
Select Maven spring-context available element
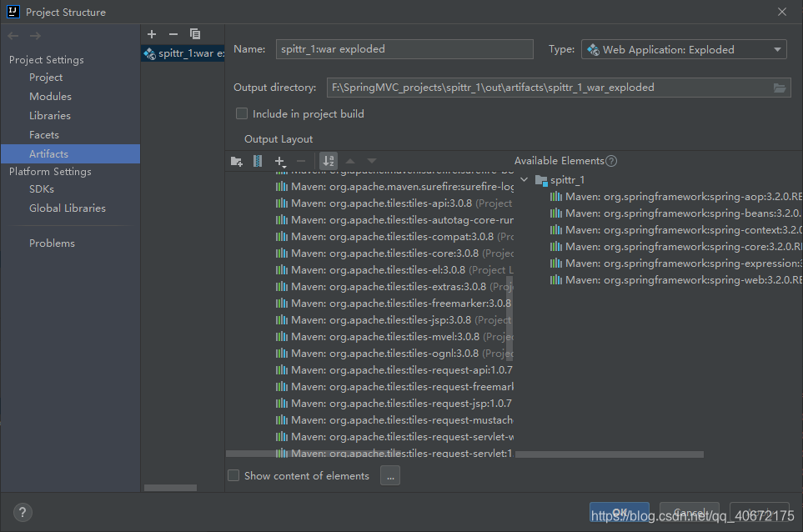pyautogui.click(x=676, y=230)
